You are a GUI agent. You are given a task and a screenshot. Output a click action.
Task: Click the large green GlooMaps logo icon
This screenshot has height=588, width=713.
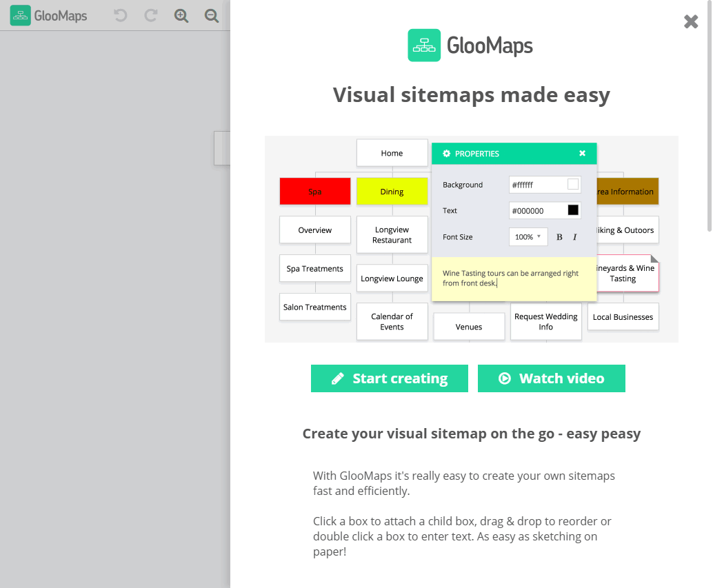[x=424, y=45]
